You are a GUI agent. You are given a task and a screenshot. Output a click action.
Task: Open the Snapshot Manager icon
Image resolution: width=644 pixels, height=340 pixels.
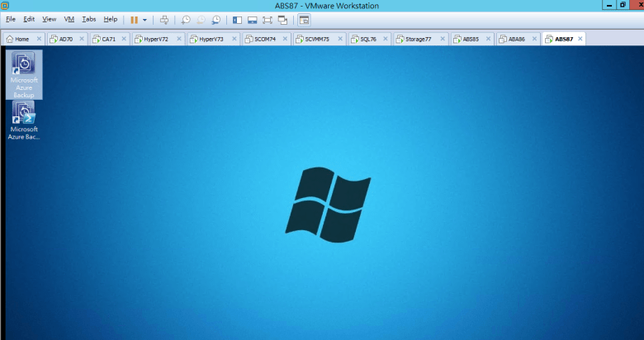point(215,19)
